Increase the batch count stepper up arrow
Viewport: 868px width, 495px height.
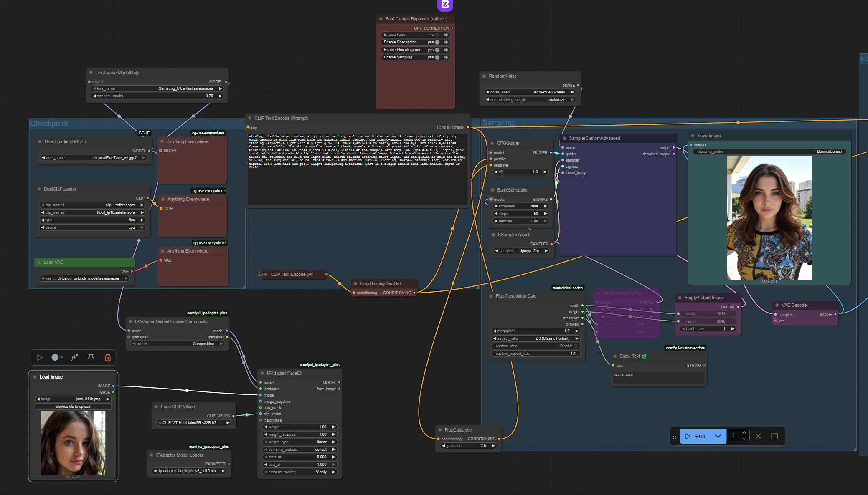pos(744,433)
